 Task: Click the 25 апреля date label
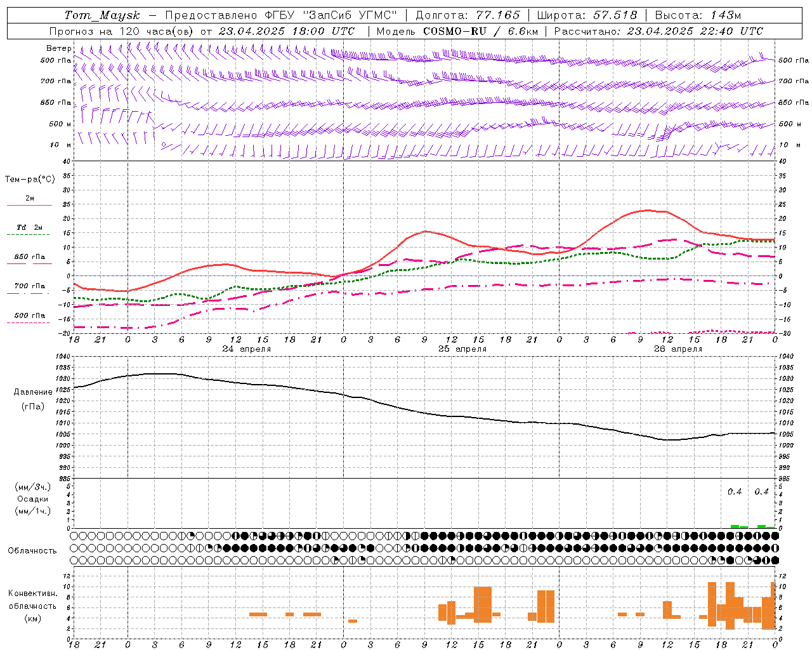coord(462,349)
